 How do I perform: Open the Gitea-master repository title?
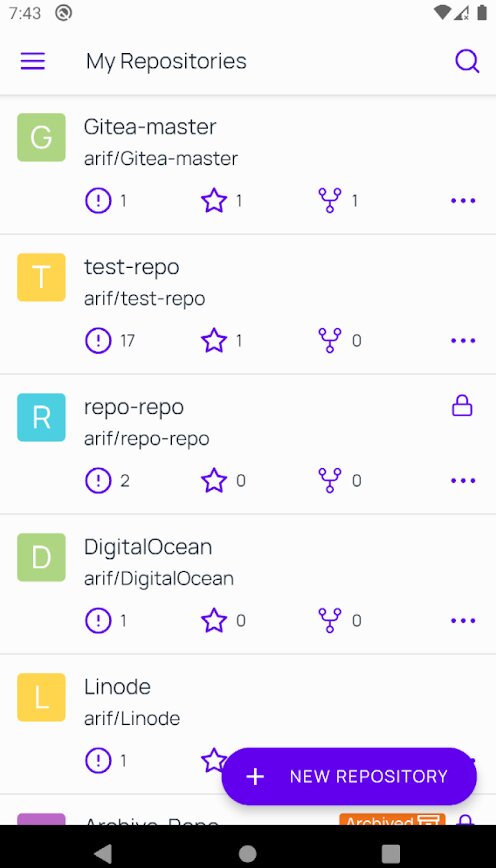[x=150, y=127]
